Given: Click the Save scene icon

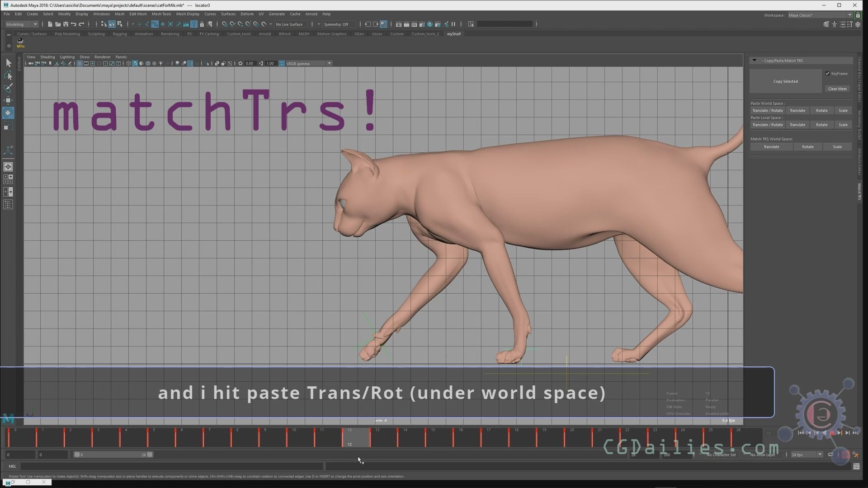Looking at the screenshot, I should tap(66, 24).
